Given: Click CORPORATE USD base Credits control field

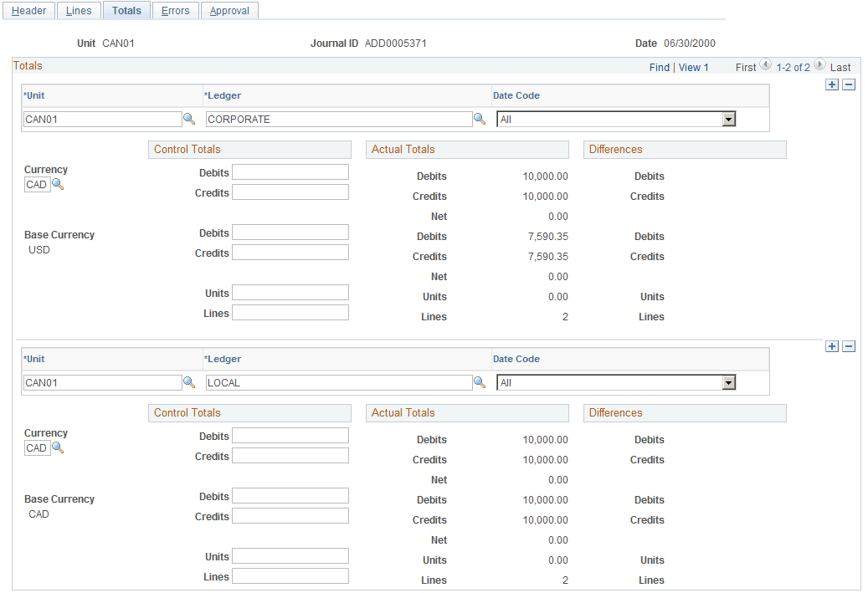Looking at the screenshot, I should (290, 253).
